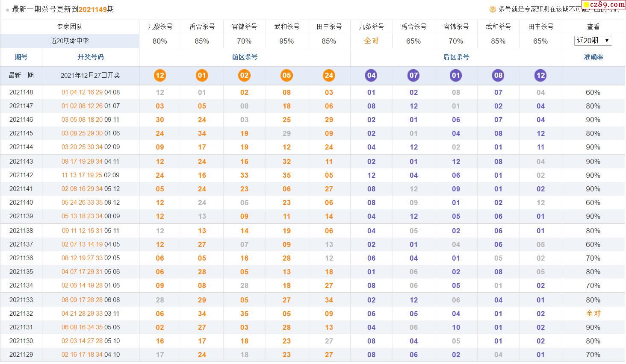626x364 pixels.
Task: Click the purple ball 08 in latest row
Action: 498,76
